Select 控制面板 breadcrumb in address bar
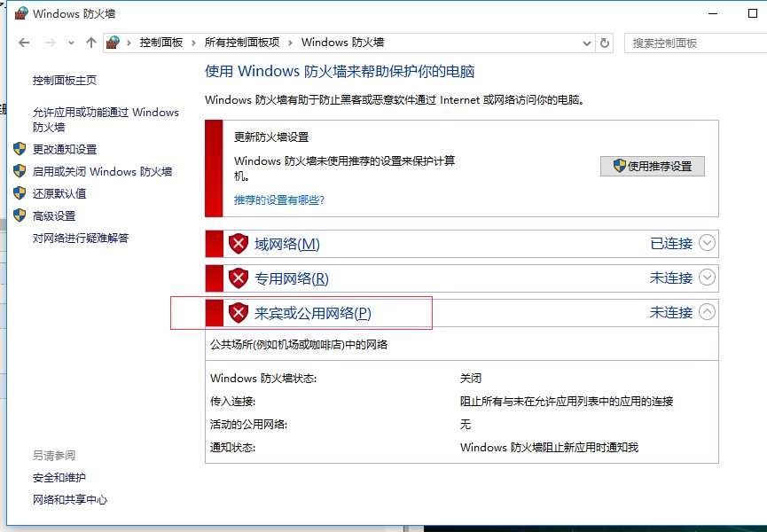Image resolution: width=767 pixels, height=532 pixels. click(160, 43)
